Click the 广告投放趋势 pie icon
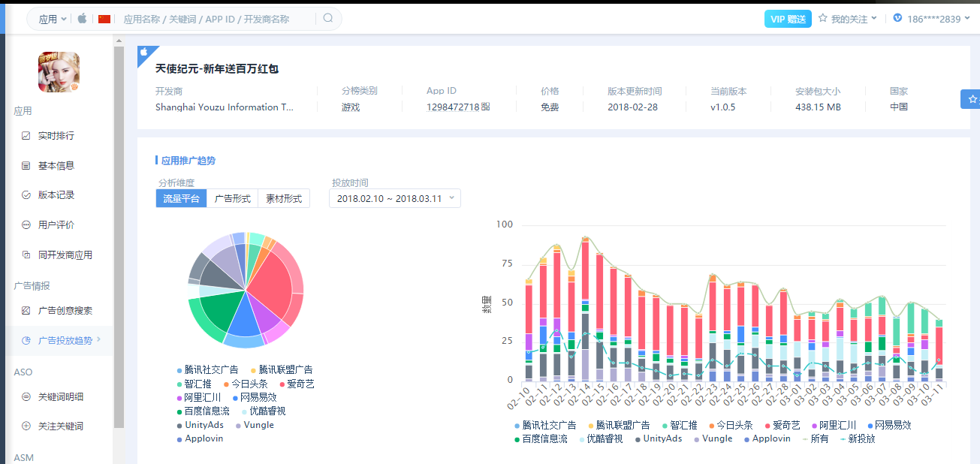This screenshot has height=464, width=980. point(26,340)
